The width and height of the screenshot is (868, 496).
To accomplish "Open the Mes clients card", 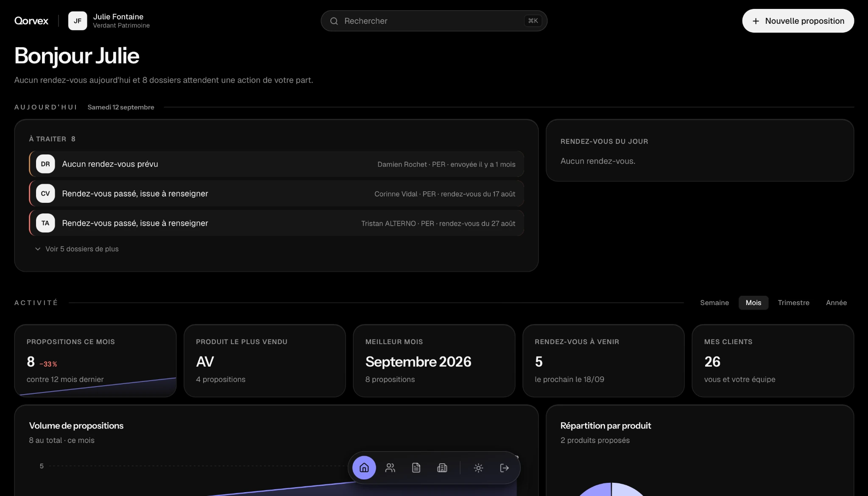I will tap(773, 361).
